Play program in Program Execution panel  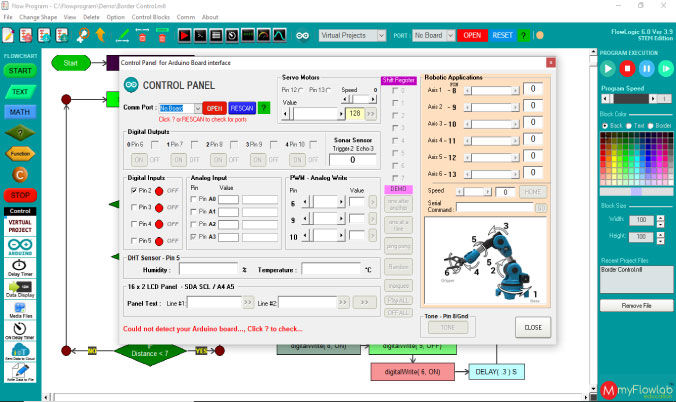608,69
